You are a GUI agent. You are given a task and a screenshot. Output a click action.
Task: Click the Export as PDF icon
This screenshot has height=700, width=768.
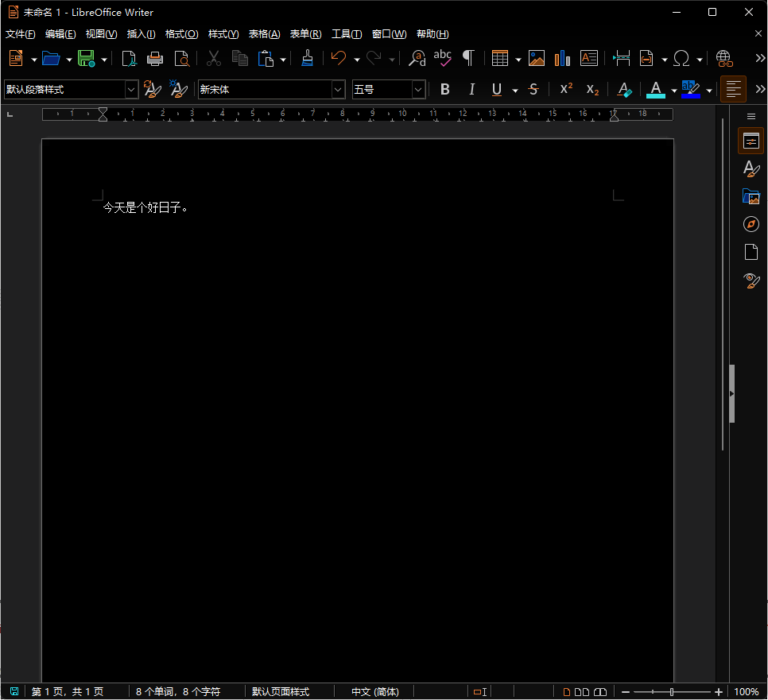pos(129,59)
